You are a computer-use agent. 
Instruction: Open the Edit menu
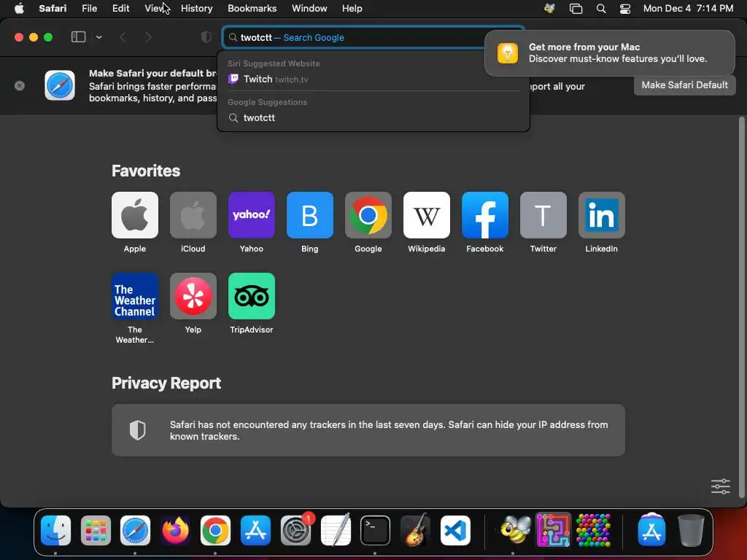click(120, 8)
